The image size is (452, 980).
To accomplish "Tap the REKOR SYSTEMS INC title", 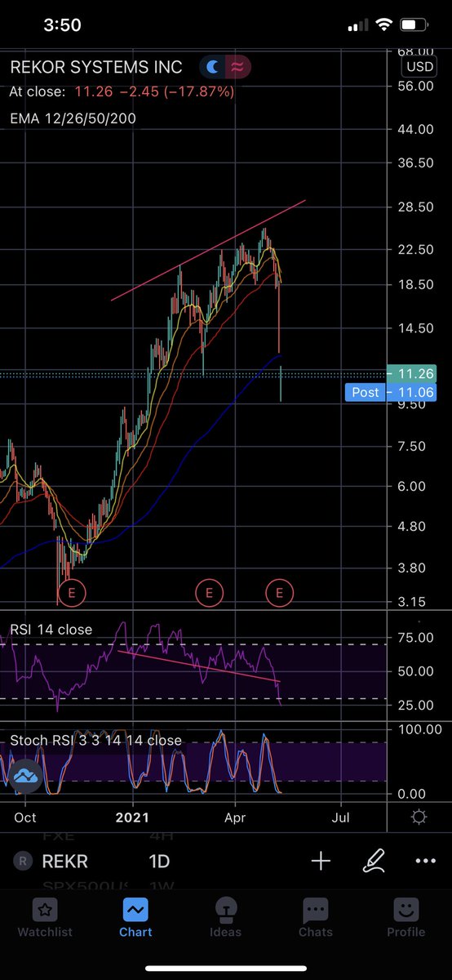I will pos(96,67).
